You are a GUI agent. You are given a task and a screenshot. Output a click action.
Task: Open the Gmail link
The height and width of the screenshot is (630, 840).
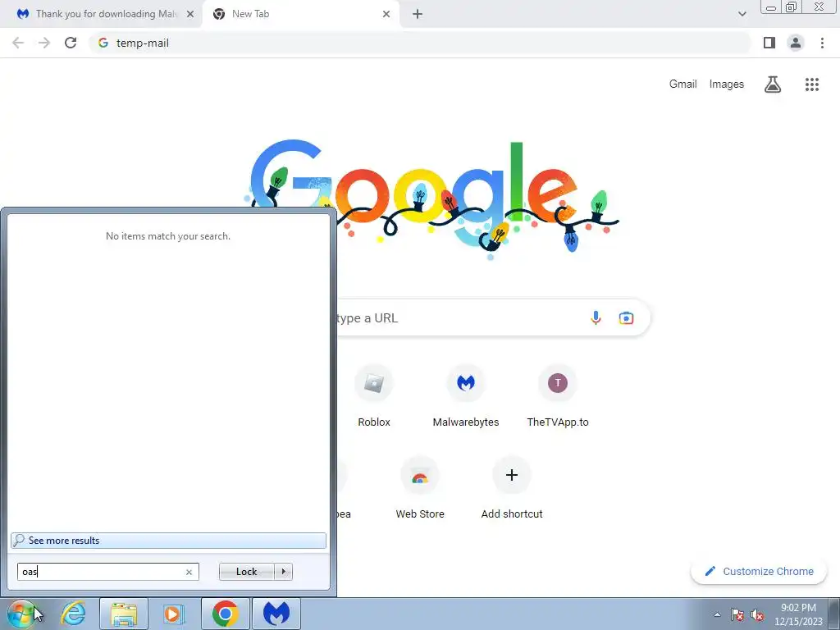coord(682,84)
